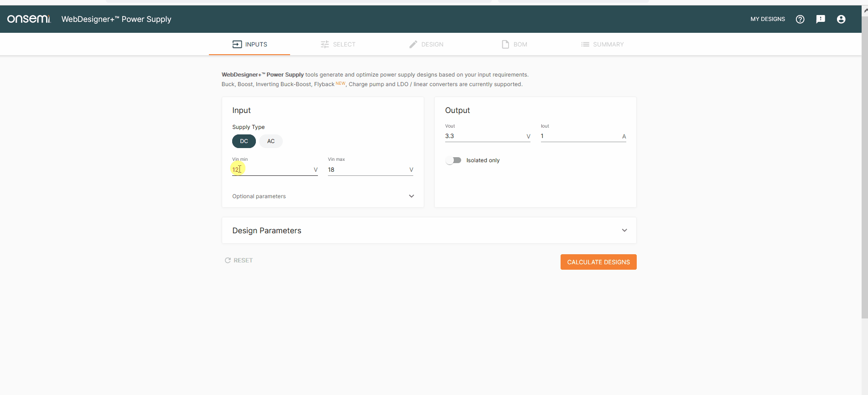Click the Reset button
This screenshot has height=395, width=868.
pos(239,261)
